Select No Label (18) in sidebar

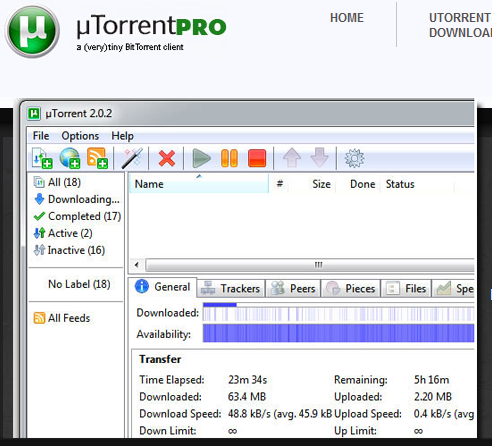(79, 284)
